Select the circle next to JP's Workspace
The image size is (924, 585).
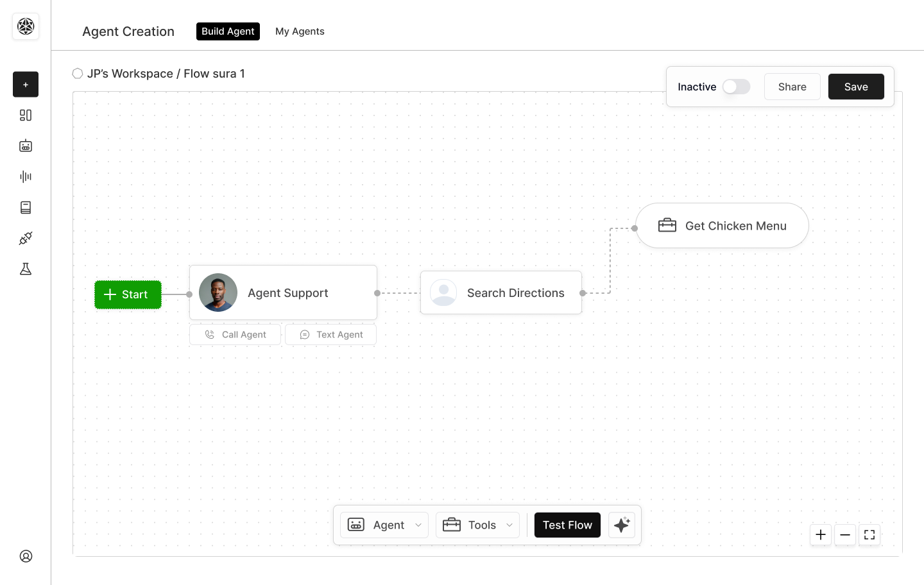(78, 74)
